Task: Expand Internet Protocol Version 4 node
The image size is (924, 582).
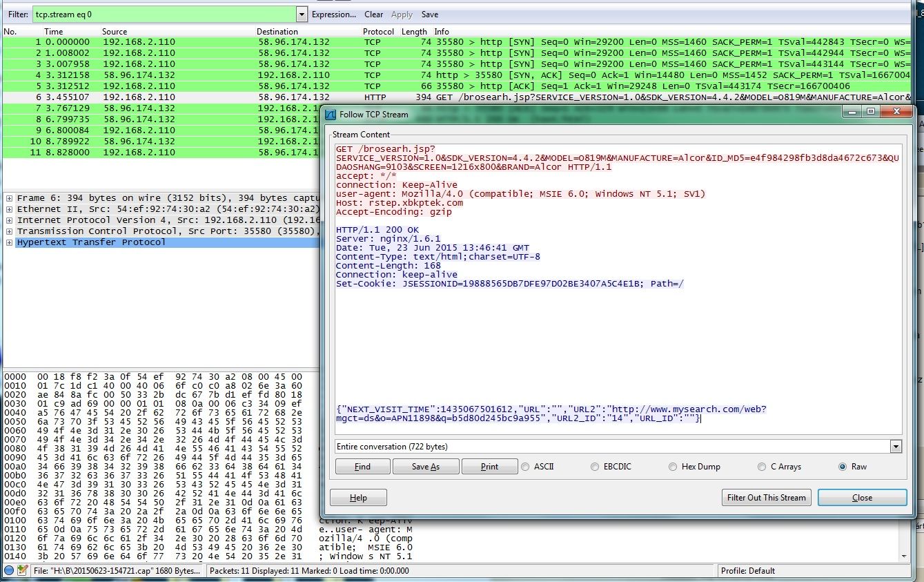Action: point(9,220)
